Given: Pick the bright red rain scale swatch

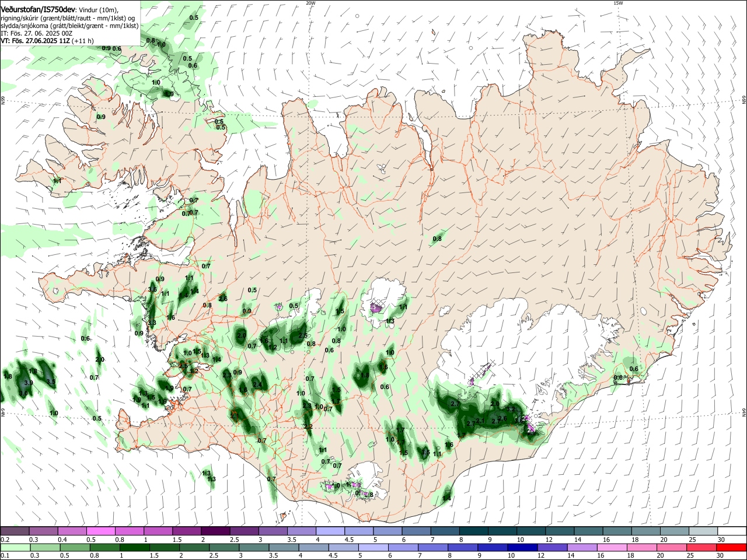Looking at the screenshot, I should pos(732,547).
